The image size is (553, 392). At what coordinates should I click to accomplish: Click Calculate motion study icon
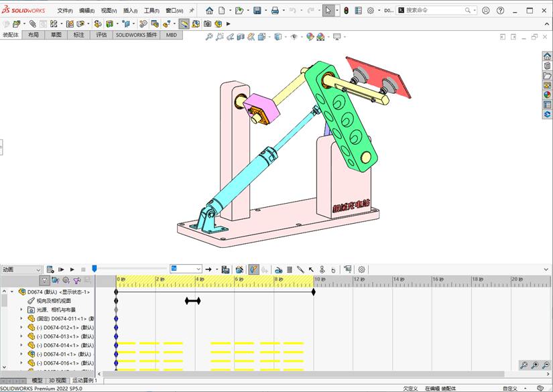50,269
